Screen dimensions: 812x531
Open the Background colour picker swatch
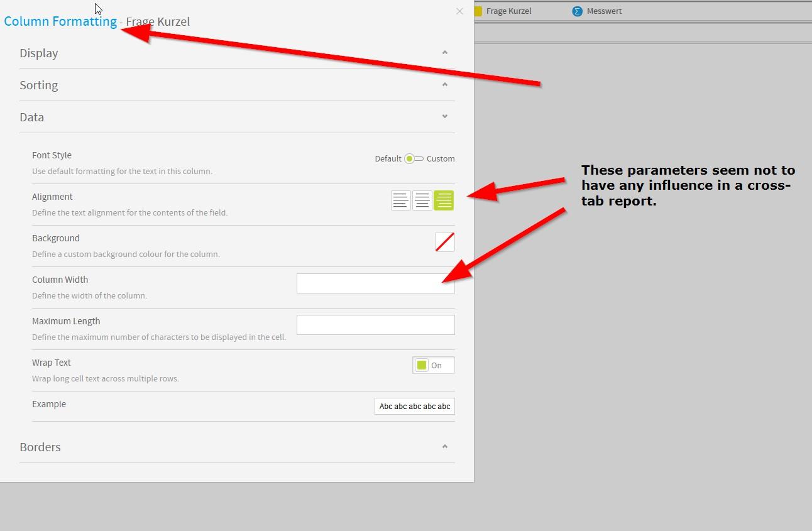coord(445,242)
